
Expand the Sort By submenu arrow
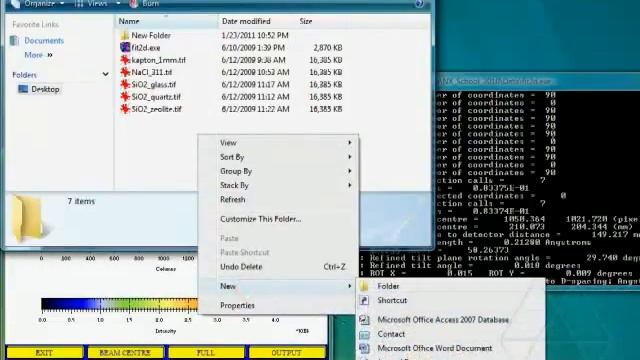[x=349, y=157]
